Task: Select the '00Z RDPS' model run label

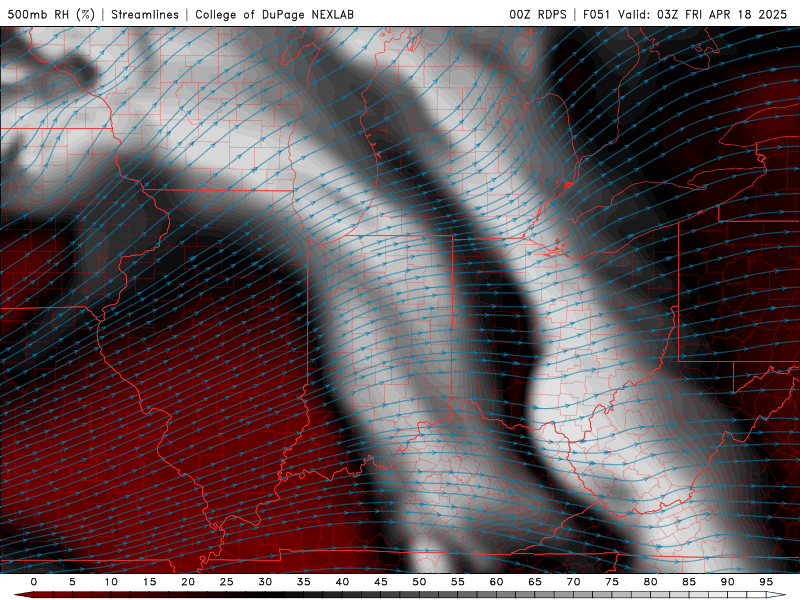Action: point(538,14)
